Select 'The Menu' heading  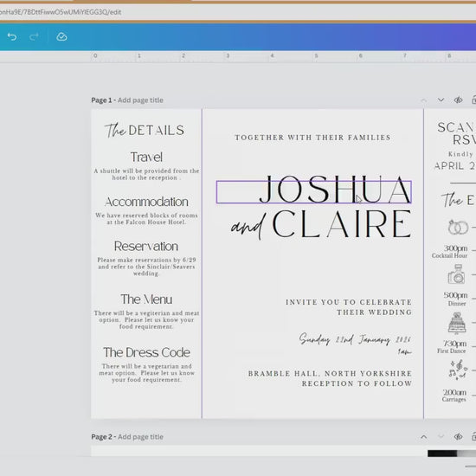[146, 299]
